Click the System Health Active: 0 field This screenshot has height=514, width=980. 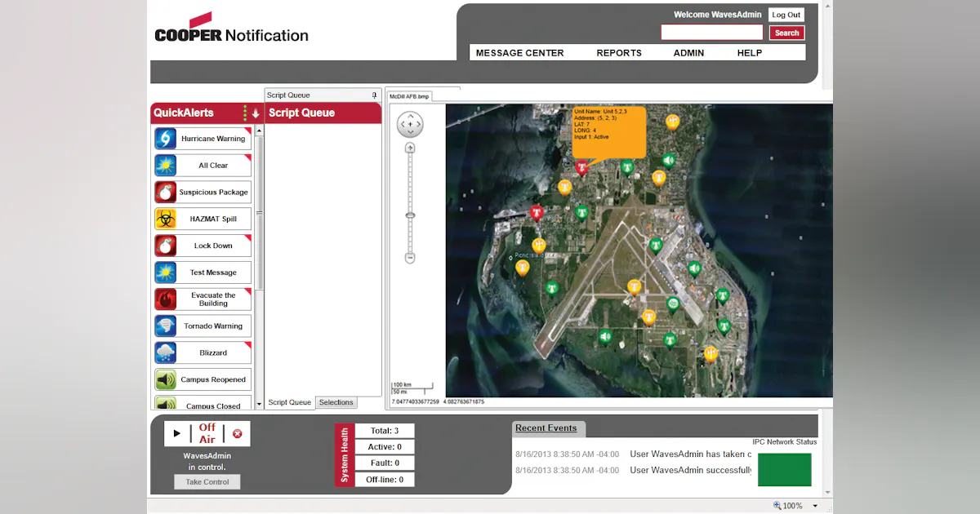click(385, 447)
